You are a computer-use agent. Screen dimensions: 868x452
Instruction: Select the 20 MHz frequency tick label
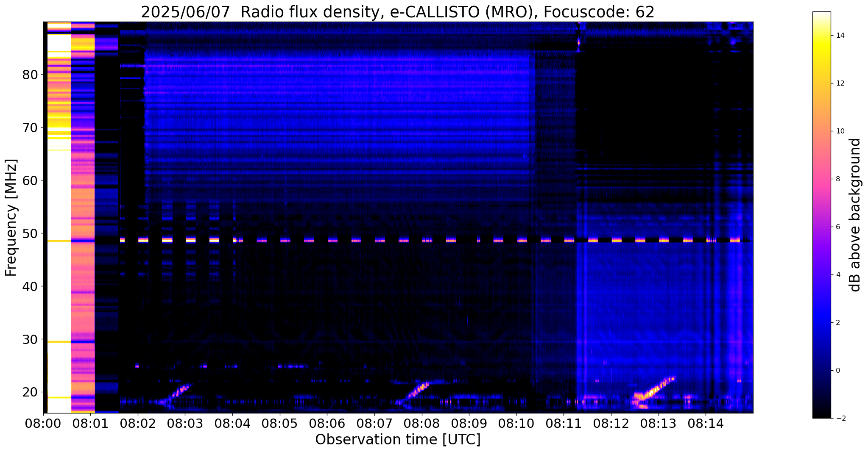(30, 392)
